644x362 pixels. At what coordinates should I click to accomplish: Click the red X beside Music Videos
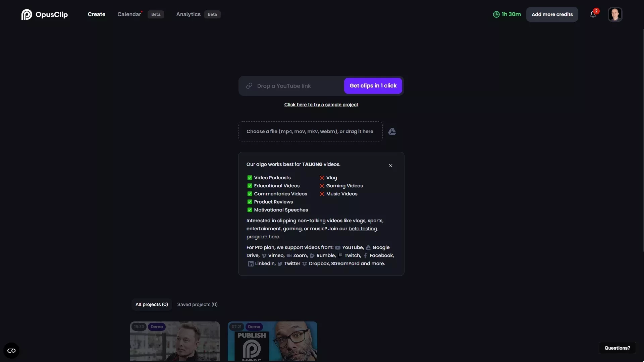[322, 194]
